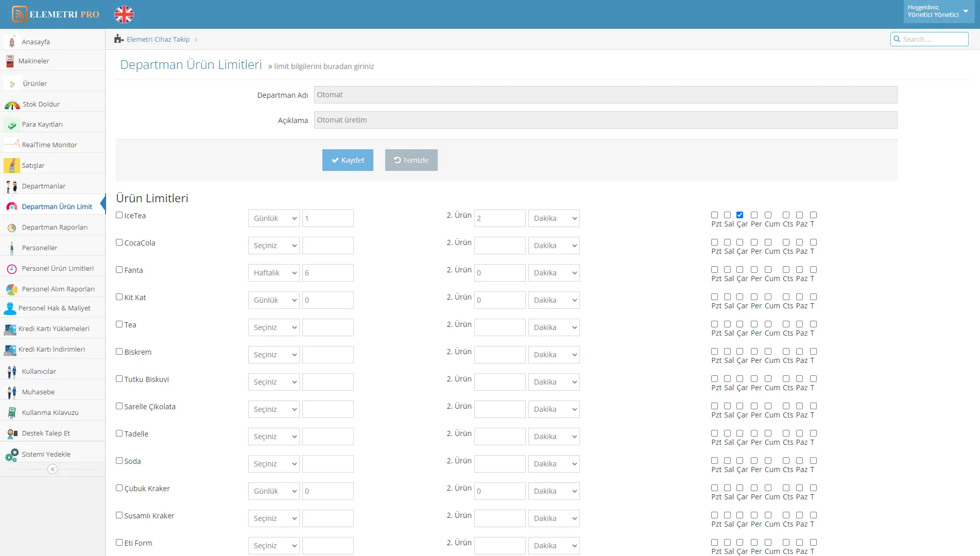
Task: Focus the Açıklama description field
Action: [x=606, y=120]
